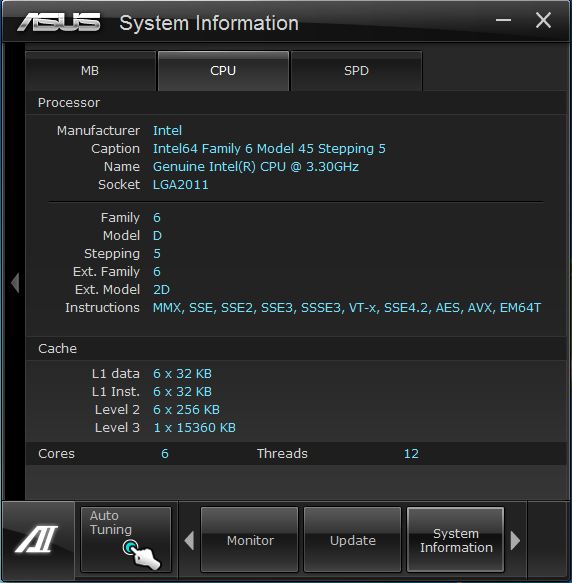Open the MB tab
The width and height of the screenshot is (572, 583).
90,71
